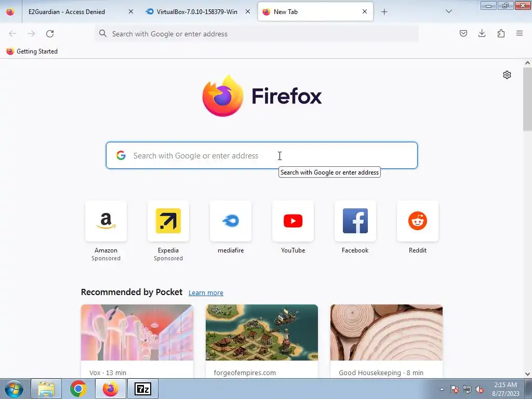532x399 pixels.
Task: Open the Expedia sponsored shortcut
Action: [168, 221]
